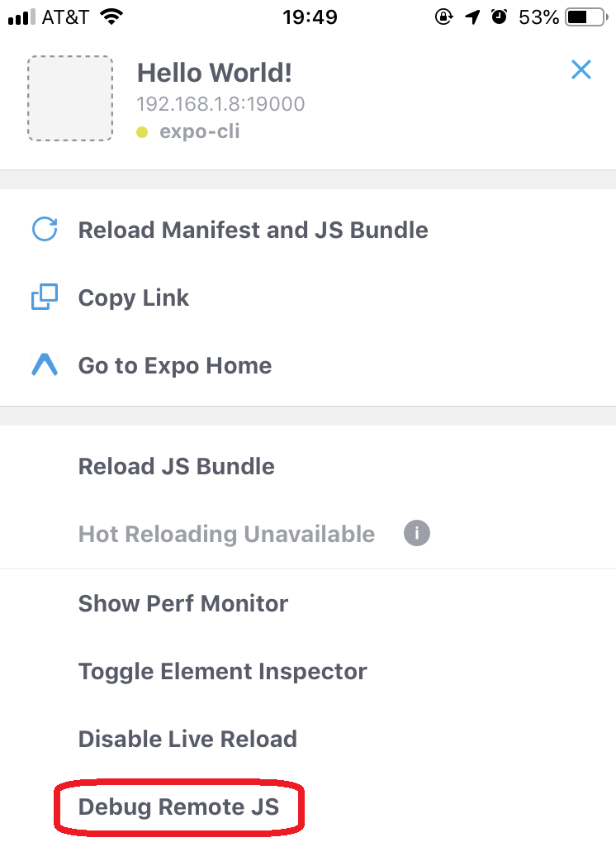Tap the alarm clock status icon
Screen dimensions: 616x847
click(x=499, y=17)
